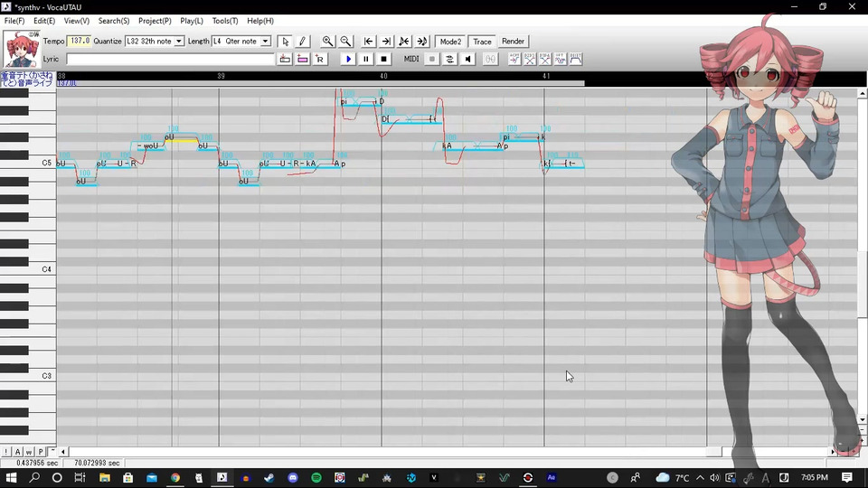Click horizontal scrollbar left arrow

click(x=62, y=452)
